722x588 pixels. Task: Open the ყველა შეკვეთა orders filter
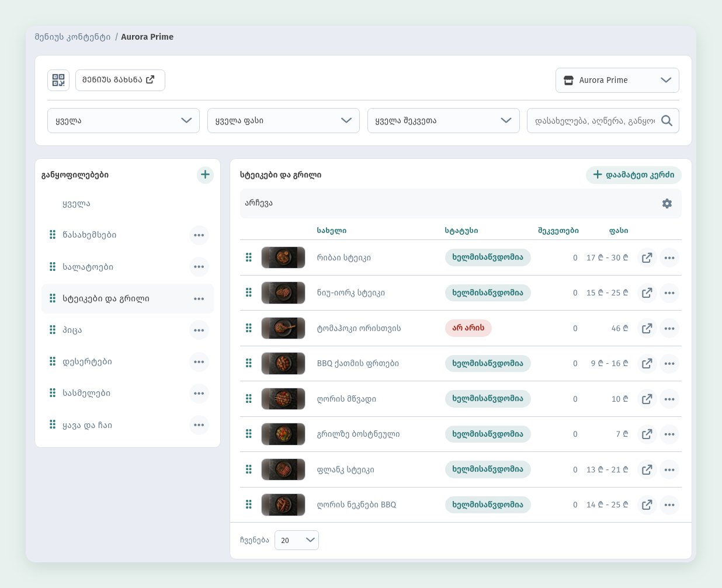[x=443, y=121]
